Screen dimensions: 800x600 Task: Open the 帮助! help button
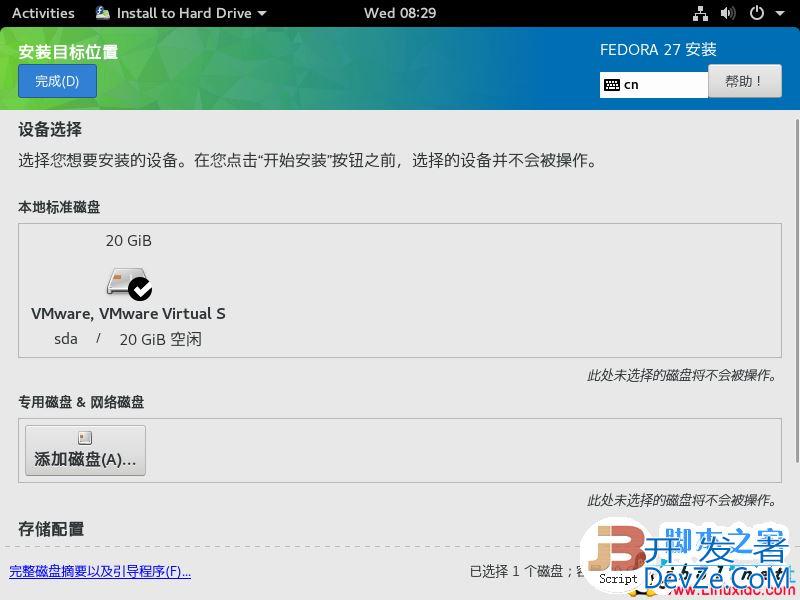[x=744, y=81]
